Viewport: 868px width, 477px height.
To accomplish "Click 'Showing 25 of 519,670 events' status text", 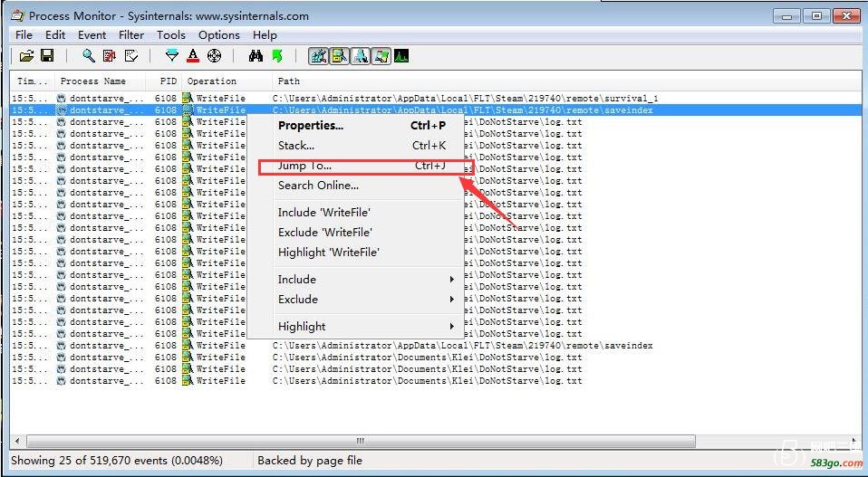I will point(117,461).
